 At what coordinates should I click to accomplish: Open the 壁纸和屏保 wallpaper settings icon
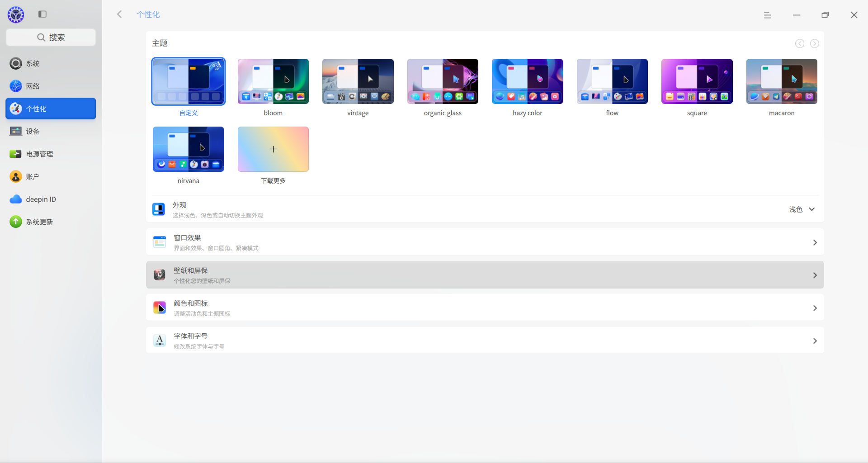[160, 275]
